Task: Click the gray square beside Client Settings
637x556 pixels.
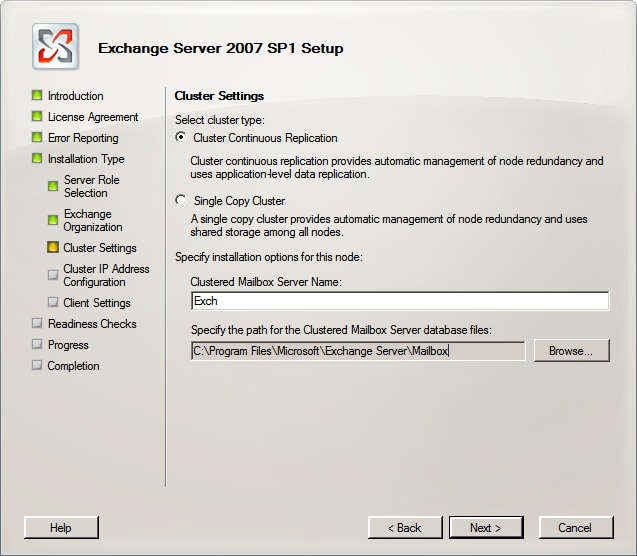Action: [53, 302]
